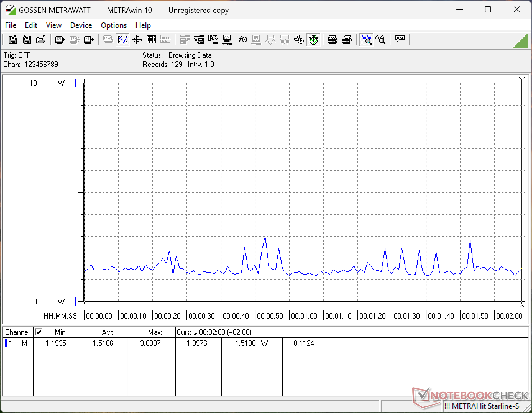Switch to Y-t line graph view

(123, 40)
